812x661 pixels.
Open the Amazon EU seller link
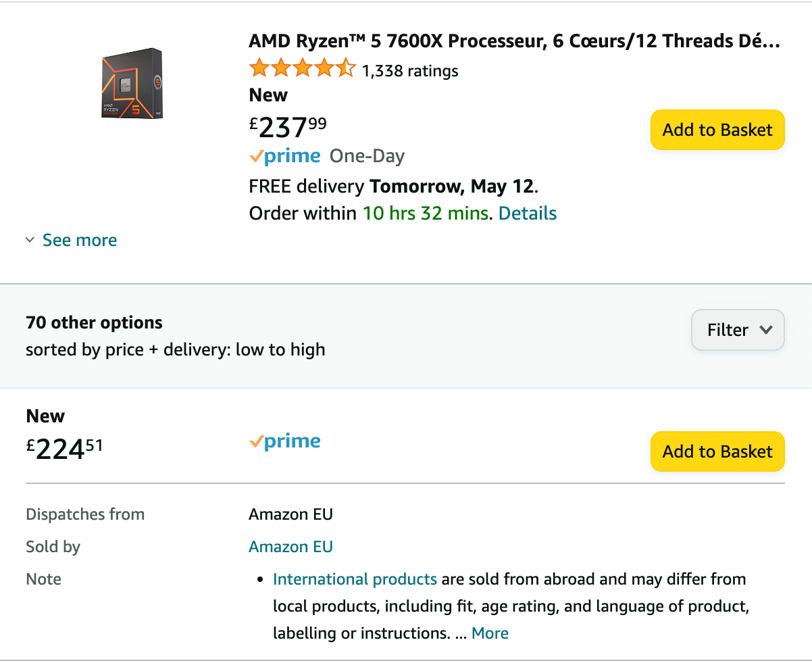tap(290, 547)
